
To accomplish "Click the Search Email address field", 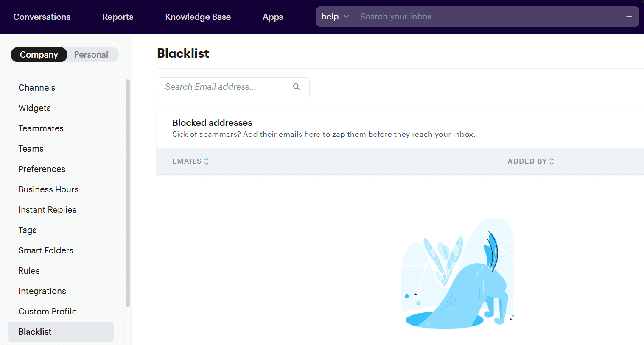I will (x=221, y=87).
